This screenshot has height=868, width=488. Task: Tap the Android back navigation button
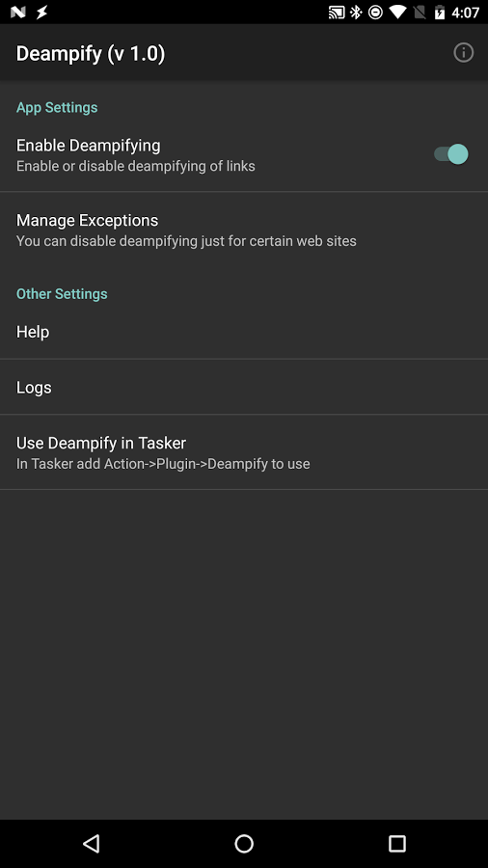pos(91,843)
